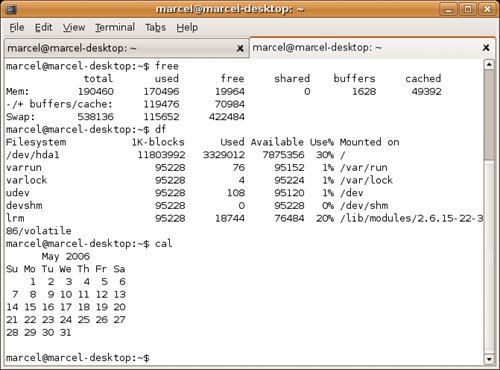Screen dimensions: 500x370
Task: Minimize the terminal window
Action: pos(449,9)
